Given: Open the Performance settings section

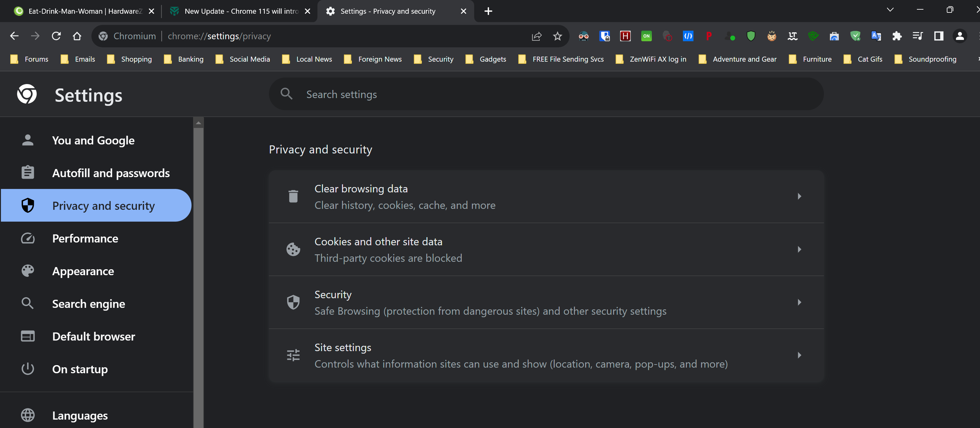Looking at the screenshot, I should (85, 238).
